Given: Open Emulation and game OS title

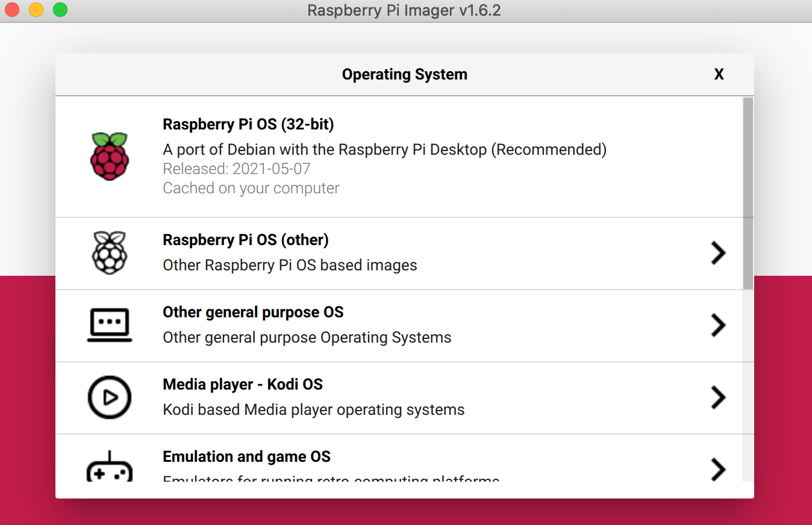Looking at the screenshot, I should (246, 456).
